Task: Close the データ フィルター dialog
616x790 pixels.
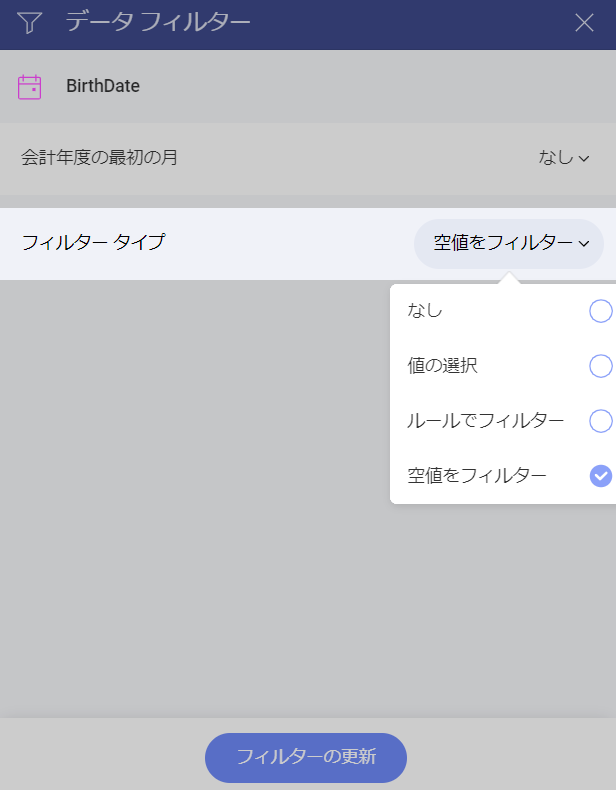Action: (584, 23)
